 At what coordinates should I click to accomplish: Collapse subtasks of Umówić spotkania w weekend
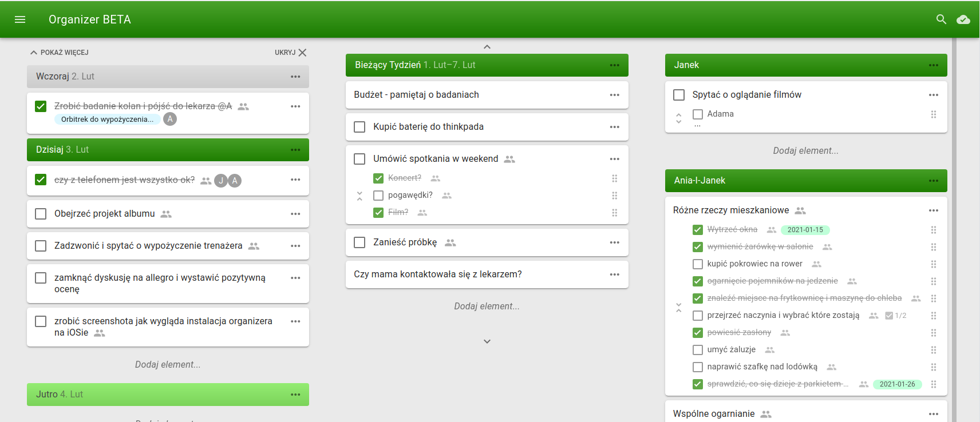coord(359,196)
